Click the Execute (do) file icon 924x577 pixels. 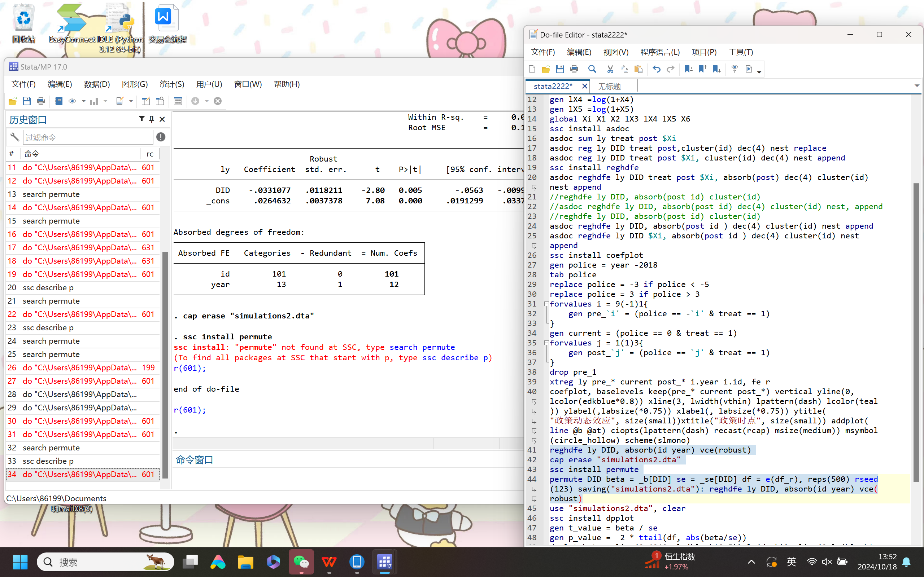point(749,69)
